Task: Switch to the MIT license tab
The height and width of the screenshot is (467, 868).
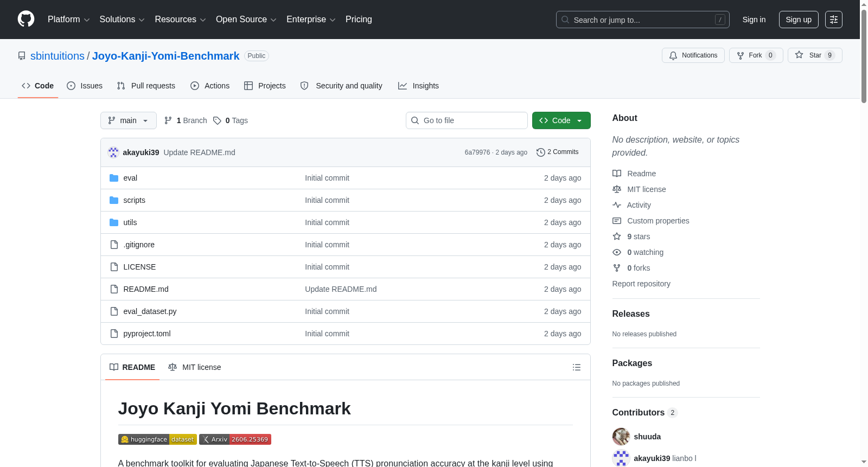Action: pyautogui.click(x=195, y=367)
